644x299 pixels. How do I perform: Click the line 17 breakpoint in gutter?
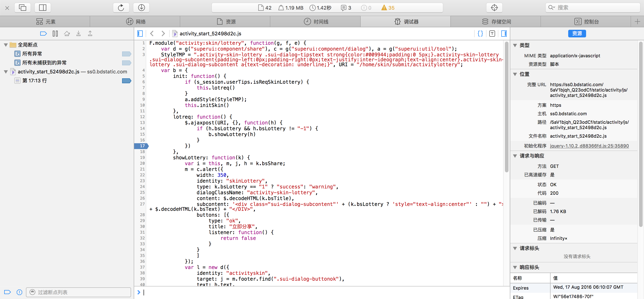click(x=142, y=146)
